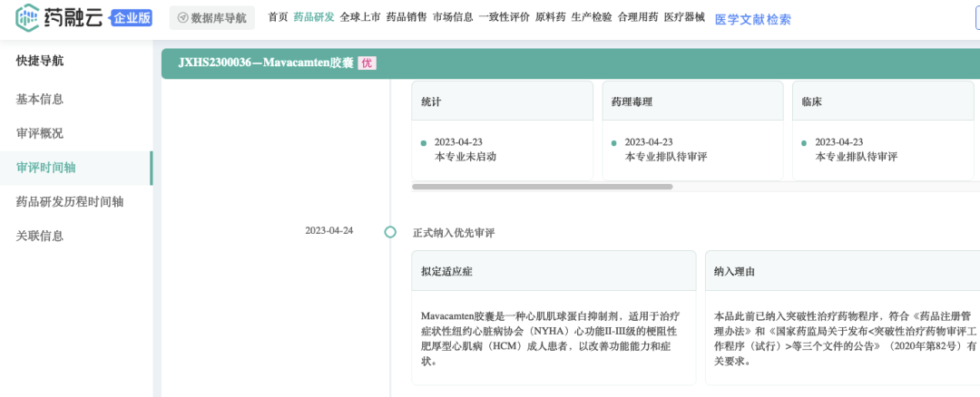Open the 数据库导航 button
This screenshot has height=397, width=980.
211,18
